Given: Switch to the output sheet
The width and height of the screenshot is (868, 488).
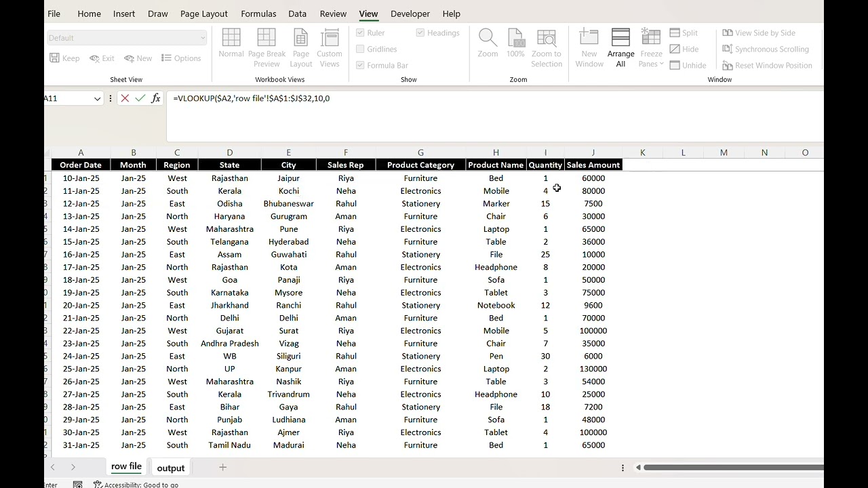Looking at the screenshot, I should [x=171, y=468].
